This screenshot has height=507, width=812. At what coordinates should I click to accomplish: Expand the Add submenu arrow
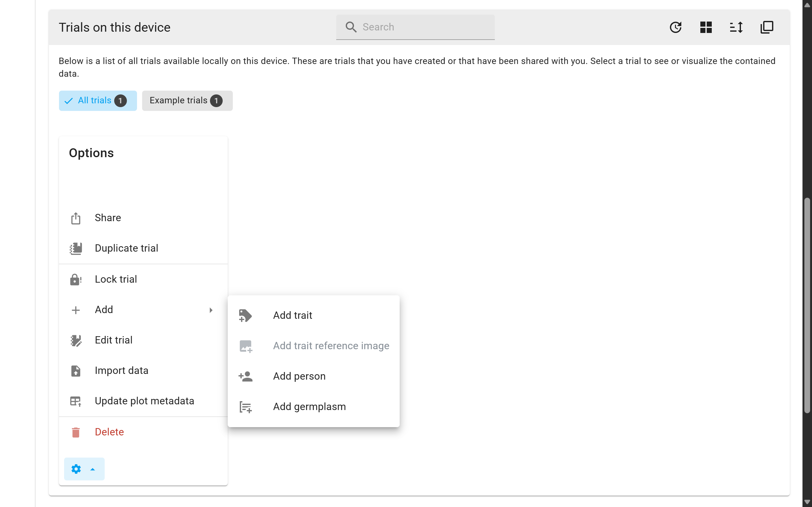coord(211,310)
